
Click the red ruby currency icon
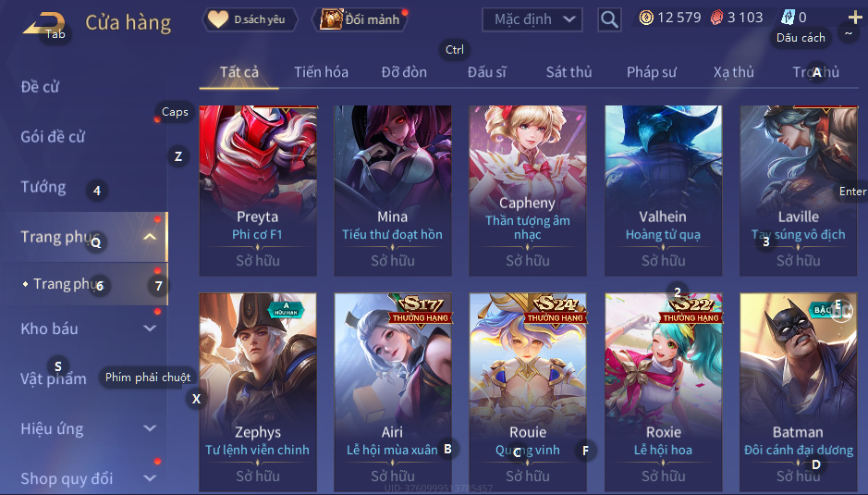point(716,18)
